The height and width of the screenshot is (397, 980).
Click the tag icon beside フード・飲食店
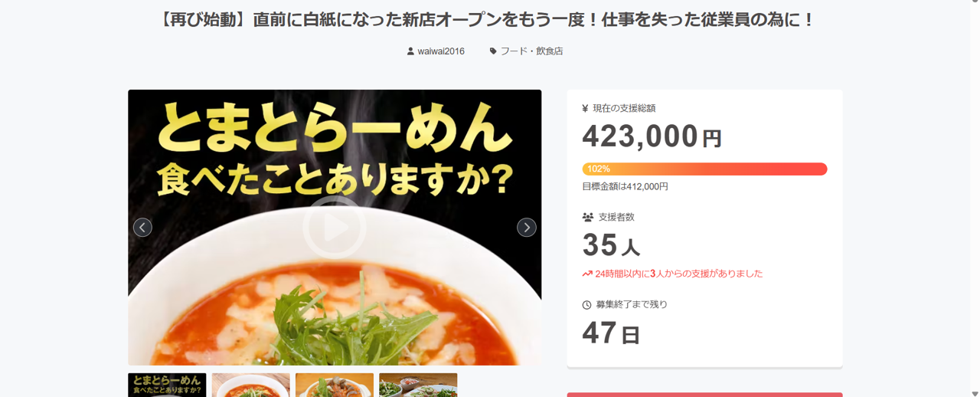(493, 51)
